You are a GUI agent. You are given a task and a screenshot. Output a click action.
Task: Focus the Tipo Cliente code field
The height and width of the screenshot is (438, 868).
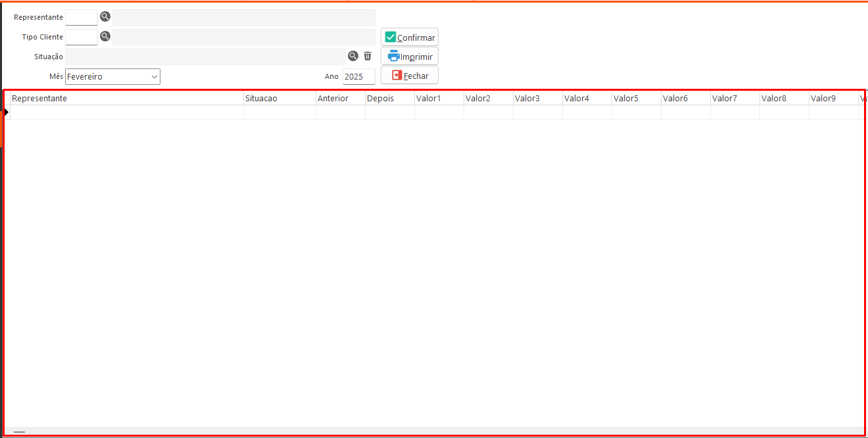82,37
